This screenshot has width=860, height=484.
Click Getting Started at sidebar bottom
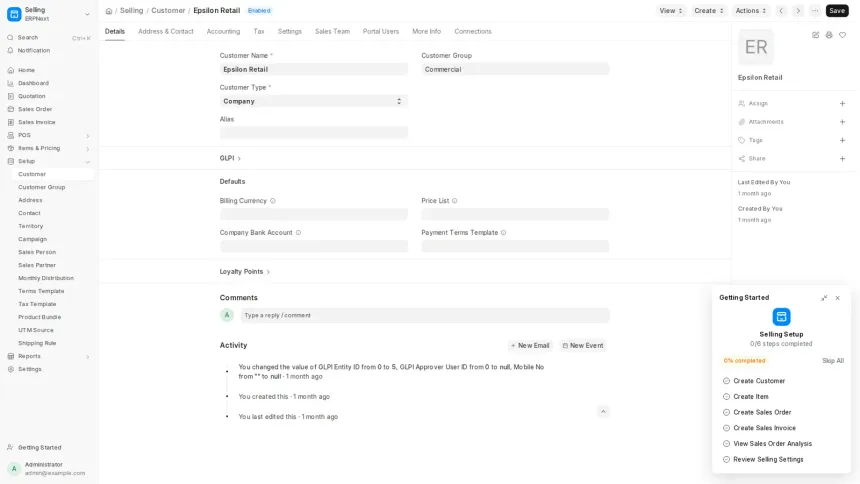pyautogui.click(x=39, y=448)
